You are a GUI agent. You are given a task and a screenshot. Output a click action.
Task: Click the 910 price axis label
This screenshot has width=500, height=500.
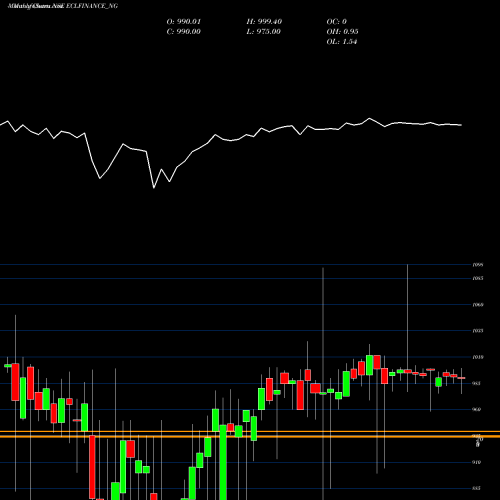pyautogui.click(x=477, y=462)
